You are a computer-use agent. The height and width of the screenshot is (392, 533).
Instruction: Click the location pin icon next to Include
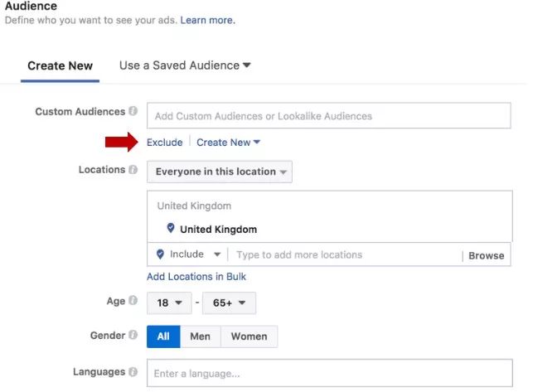click(160, 254)
